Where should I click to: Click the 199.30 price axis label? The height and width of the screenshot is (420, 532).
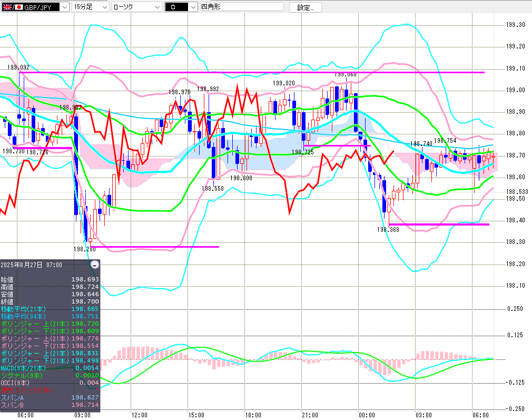pos(515,25)
